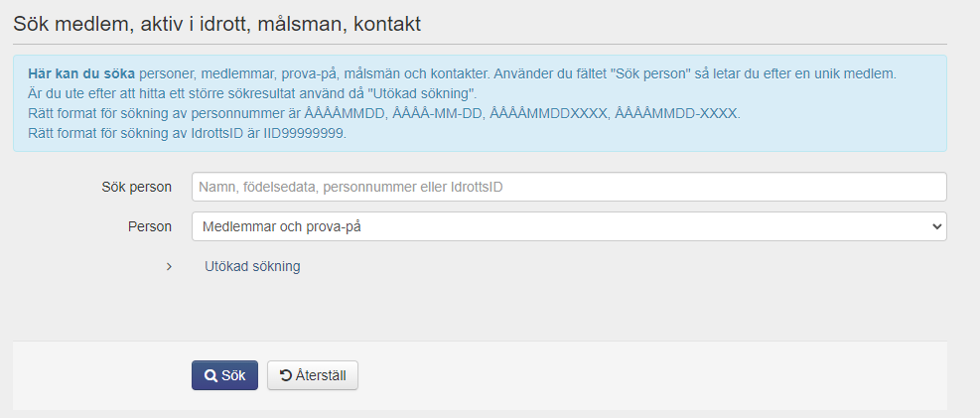This screenshot has width=980, height=418.
Task: Open the Utökad sökning text link
Action: coord(252,267)
